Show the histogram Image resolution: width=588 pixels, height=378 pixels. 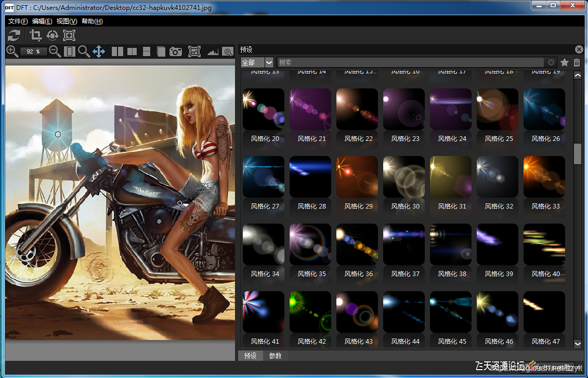[x=213, y=52]
